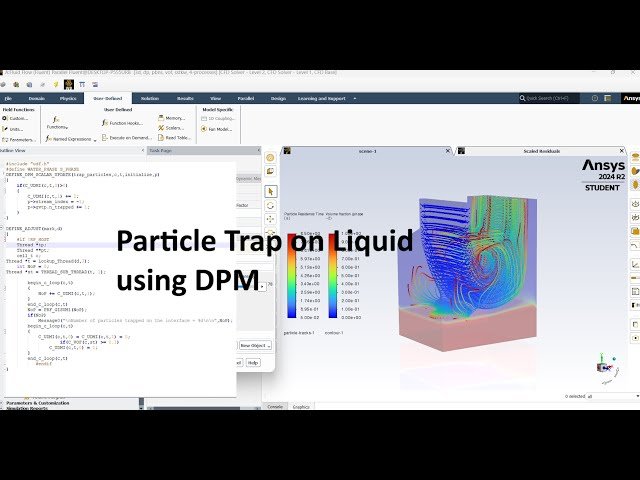
Task: Open the File menu
Action: click(8, 98)
